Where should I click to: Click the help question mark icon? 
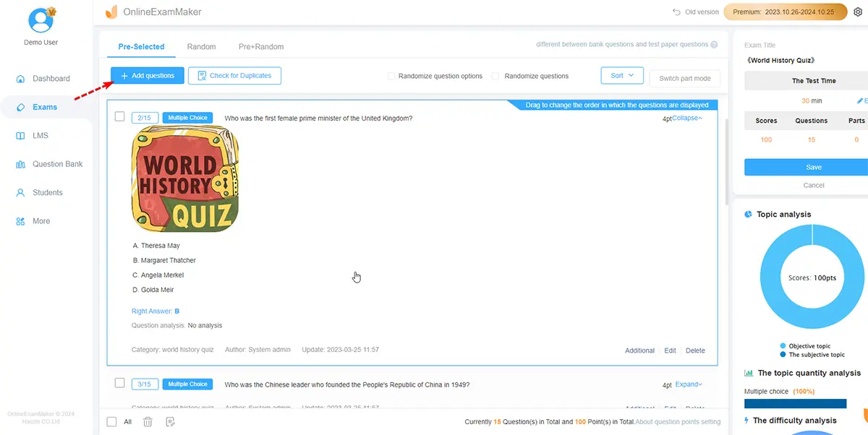coord(714,45)
